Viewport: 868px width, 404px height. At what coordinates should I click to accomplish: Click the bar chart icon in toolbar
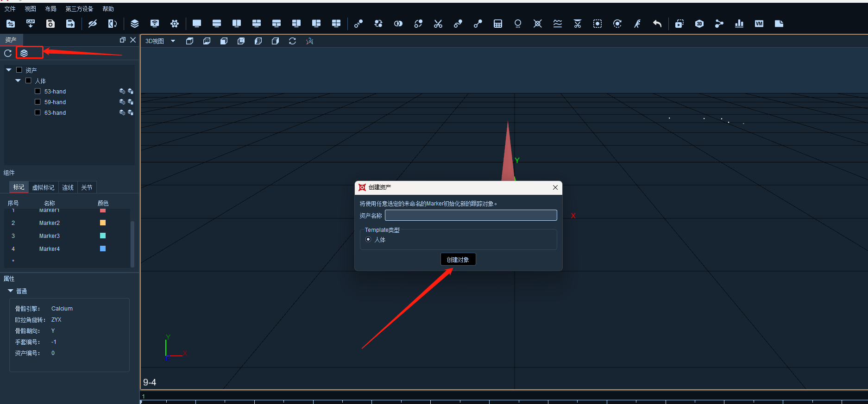(x=739, y=24)
